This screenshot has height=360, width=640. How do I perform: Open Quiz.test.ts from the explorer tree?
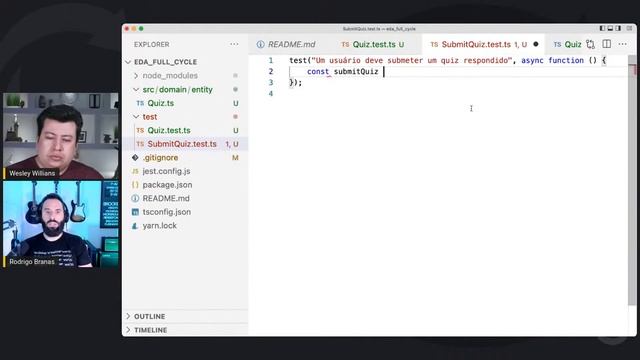169,131
